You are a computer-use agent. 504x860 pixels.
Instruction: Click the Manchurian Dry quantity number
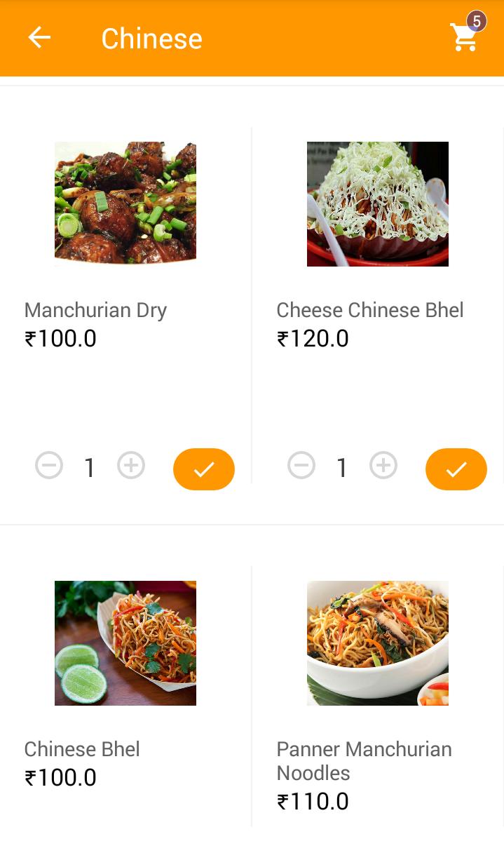[90, 468]
